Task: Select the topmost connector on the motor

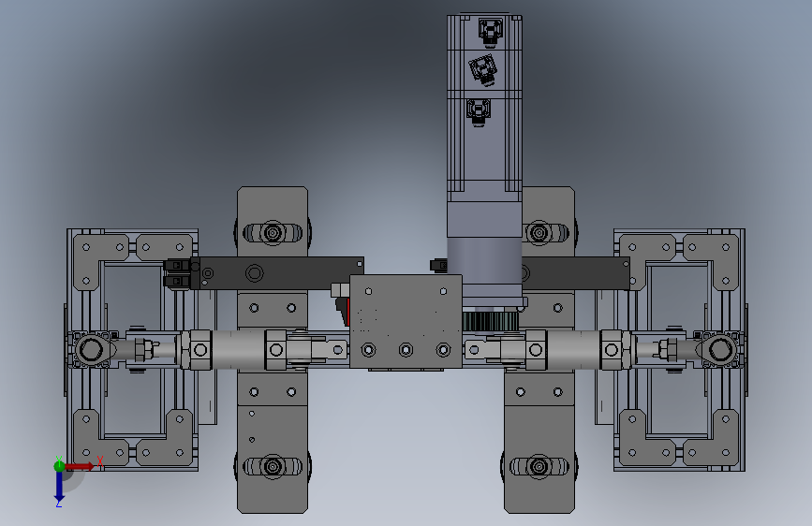Action: (x=490, y=31)
